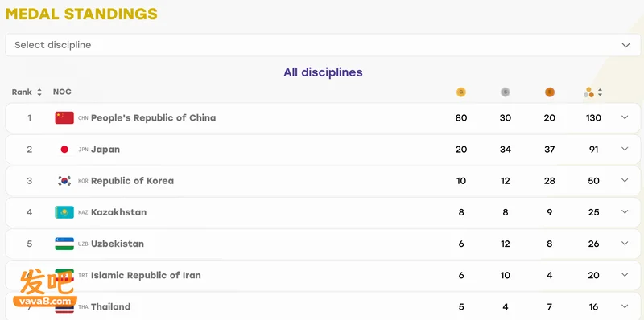Sort standings by Rank arrows
The image size is (644, 320).
(x=39, y=92)
